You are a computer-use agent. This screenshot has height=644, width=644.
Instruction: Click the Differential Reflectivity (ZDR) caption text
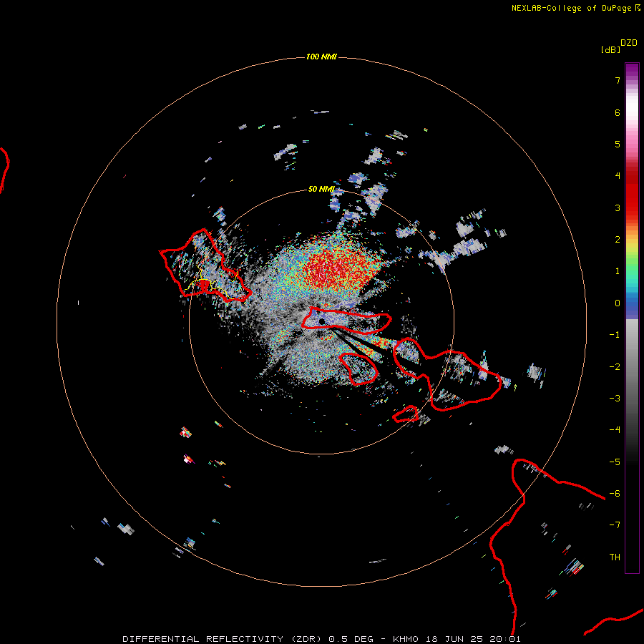point(321,639)
